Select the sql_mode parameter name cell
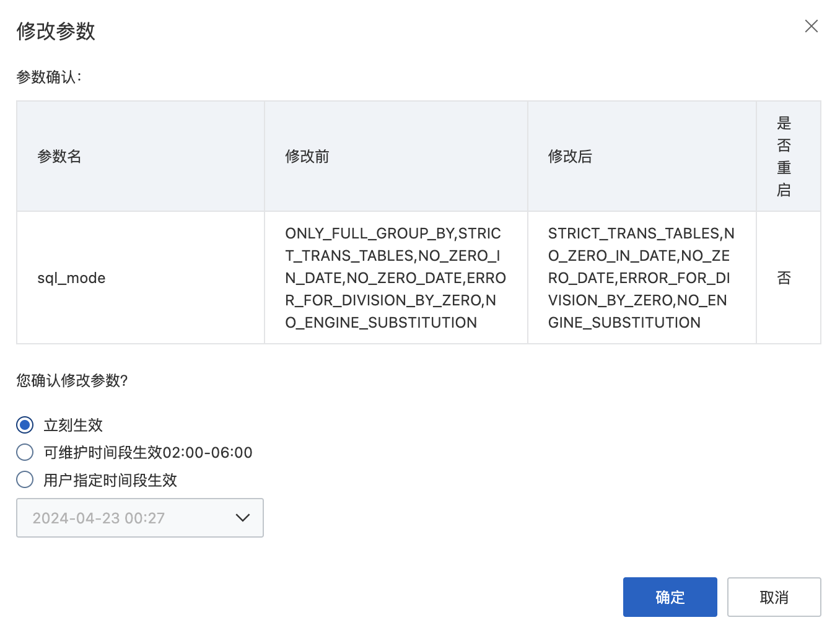 tap(71, 278)
